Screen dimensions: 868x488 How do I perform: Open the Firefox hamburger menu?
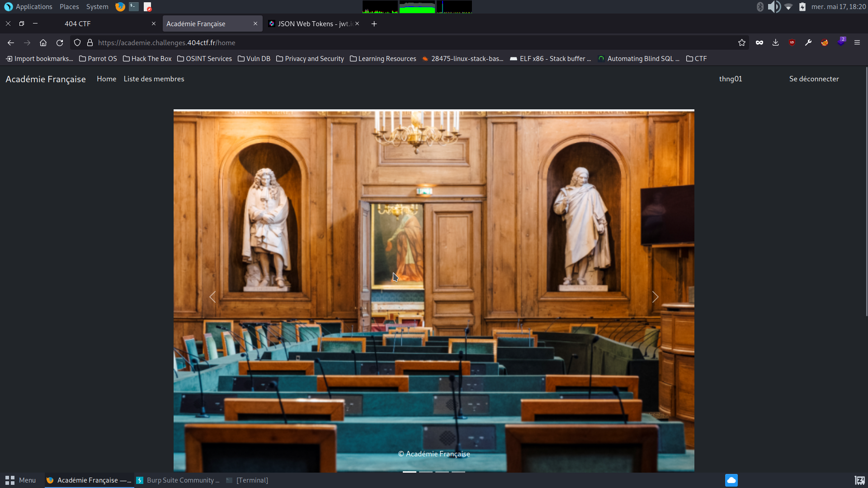(x=857, y=42)
